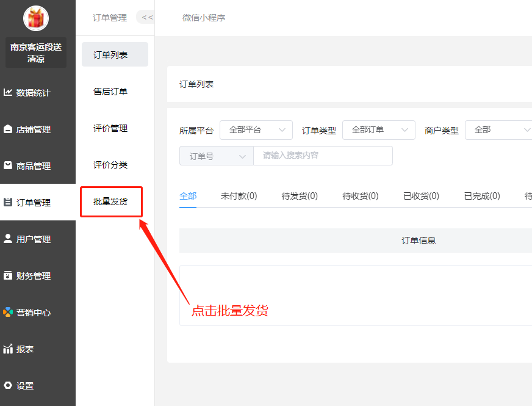Switch to 待发货(0) tab
Screen dimensions: 532x406
click(x=300, y=196)
